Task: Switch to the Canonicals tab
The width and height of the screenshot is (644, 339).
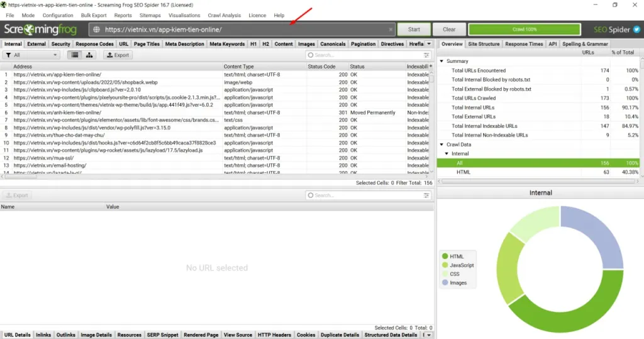Action: tap(333, 44)
